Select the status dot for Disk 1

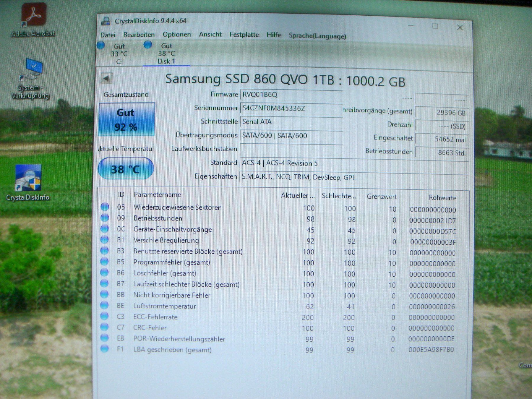click(148, 45)
